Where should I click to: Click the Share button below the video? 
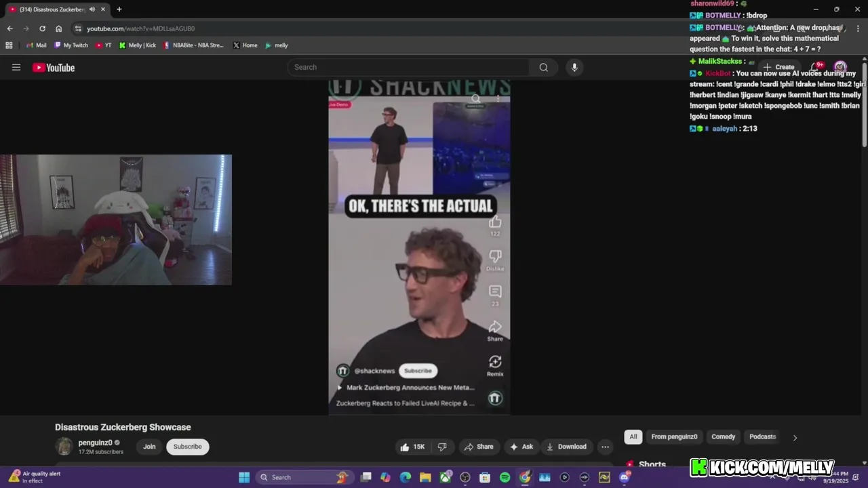pos(478,447)
